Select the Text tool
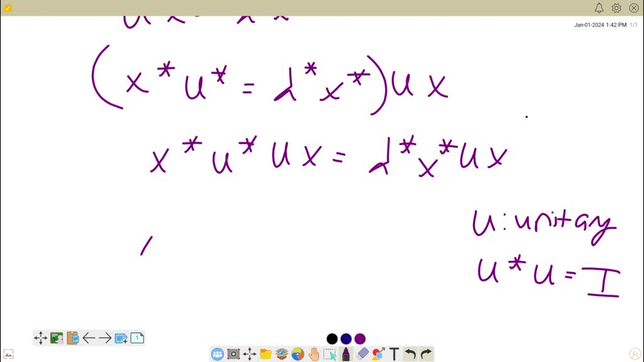 [x=394, y=354]
